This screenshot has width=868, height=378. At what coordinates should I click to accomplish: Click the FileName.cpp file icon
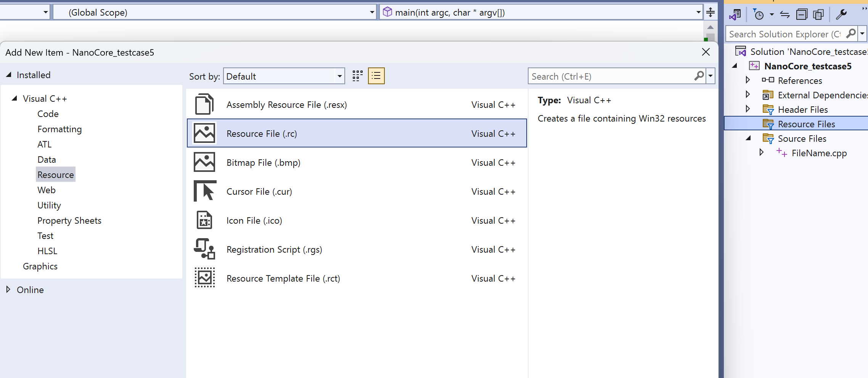[781, 152]
